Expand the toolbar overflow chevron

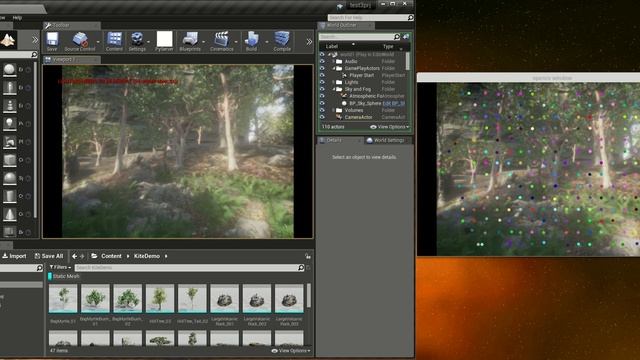click(x=309, y=42)
